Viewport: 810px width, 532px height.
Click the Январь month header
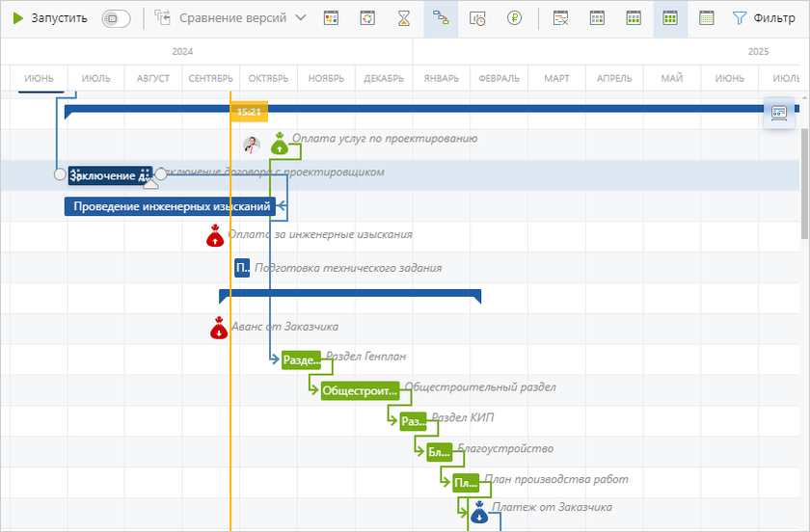pos(441,78)
